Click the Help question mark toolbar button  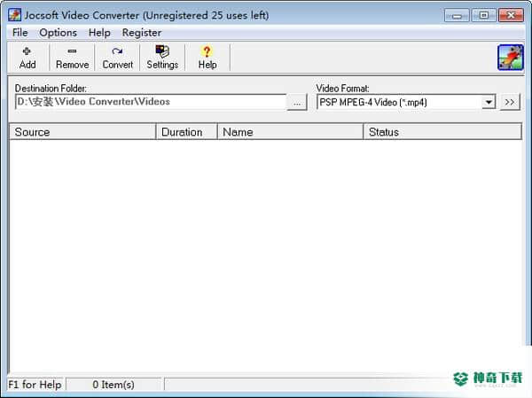pyautogui.click(x=207, y=58)
